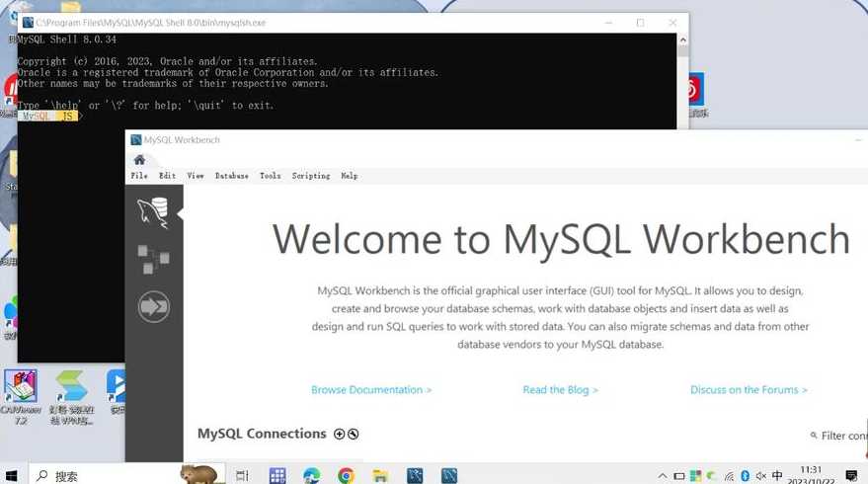Open the Database menu

click(231, 176)
